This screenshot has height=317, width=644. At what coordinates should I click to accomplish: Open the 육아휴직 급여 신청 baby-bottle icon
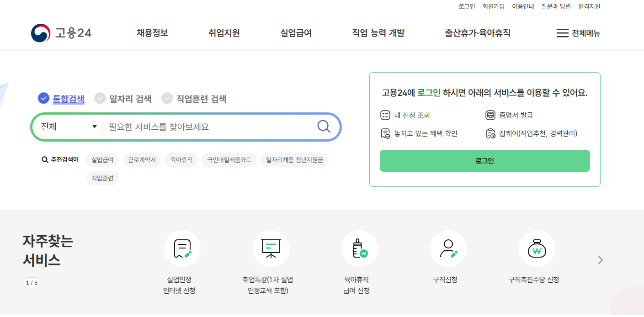click(x=359, y=248)
